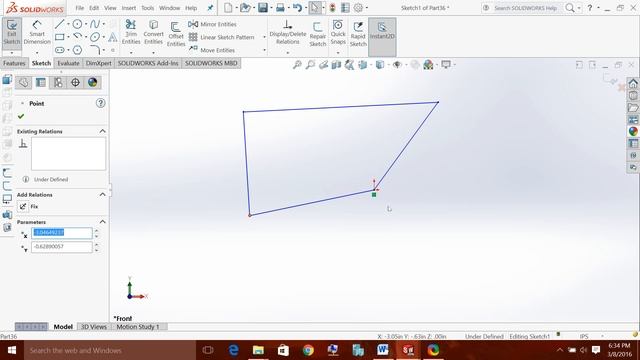Activate the Smart Dimension tool

coord(37,32)
